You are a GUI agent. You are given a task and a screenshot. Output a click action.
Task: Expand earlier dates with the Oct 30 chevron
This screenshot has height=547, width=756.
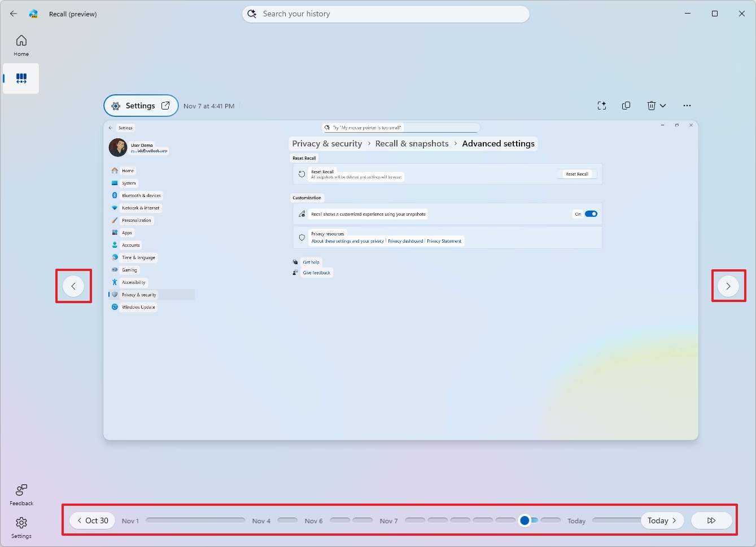(x=79, y=520)
